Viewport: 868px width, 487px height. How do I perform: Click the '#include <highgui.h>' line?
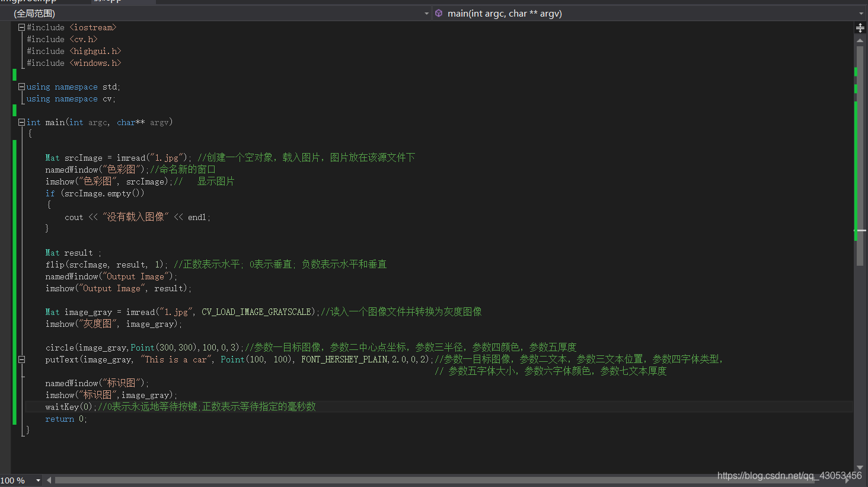[74, 51]
